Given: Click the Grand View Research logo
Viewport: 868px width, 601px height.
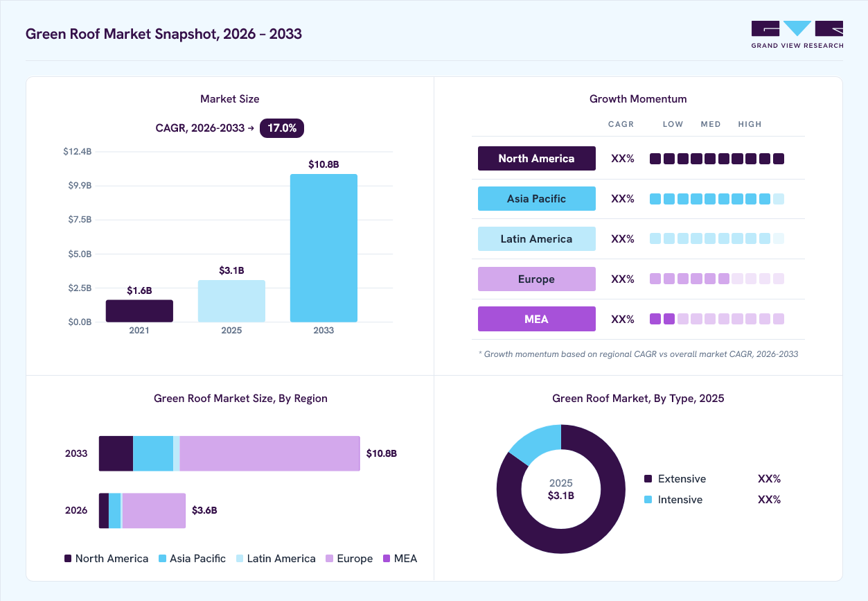Looking at the screenshot, I should tap(797, 35).
